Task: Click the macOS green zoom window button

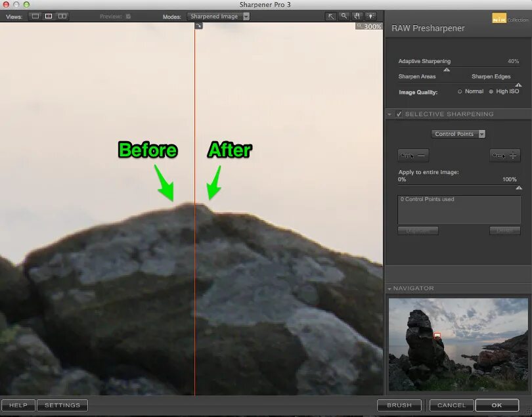Action: [x=26, y=5]
